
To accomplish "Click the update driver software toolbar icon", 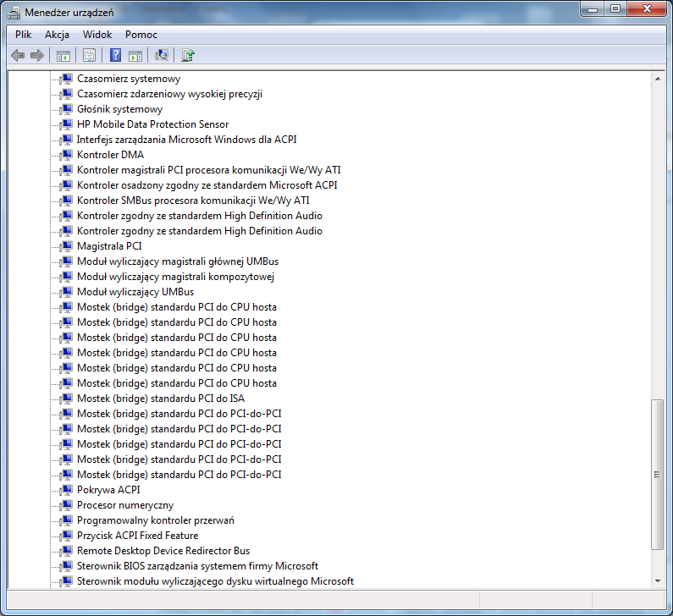I will click(x=188, y=55).
